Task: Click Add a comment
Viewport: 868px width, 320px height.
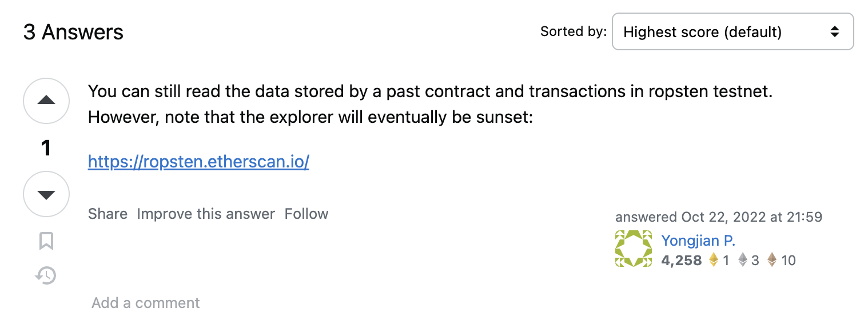Action: 146,303
